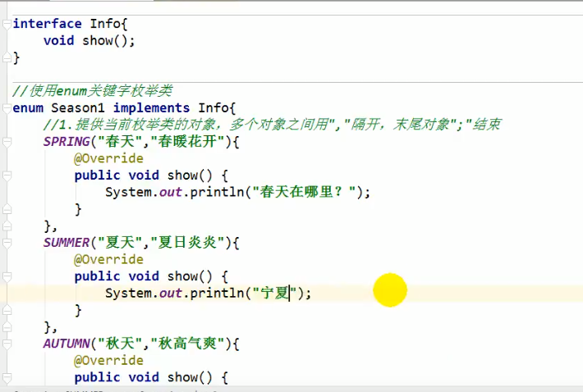The width and height of the screenshot is (583, 392).
Task: Click the "Season1" enum name
Action: point(78,108)
